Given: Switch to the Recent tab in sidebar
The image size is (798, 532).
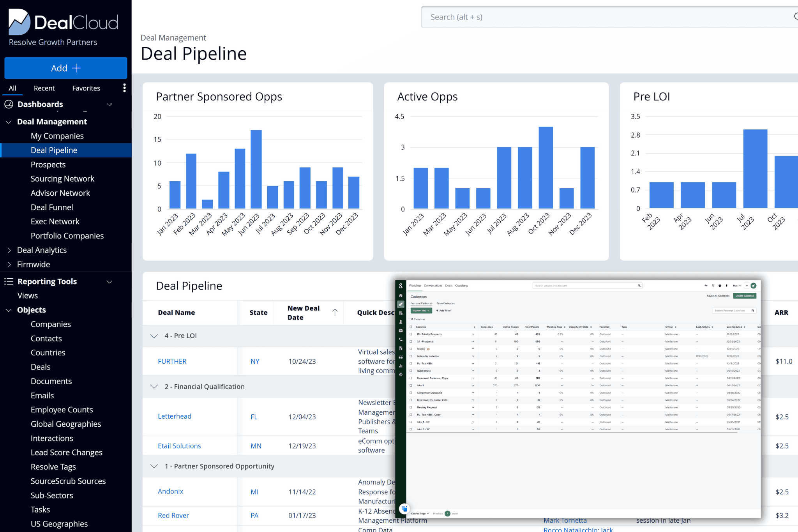Looking at the screenshot, I should point(44,88).
